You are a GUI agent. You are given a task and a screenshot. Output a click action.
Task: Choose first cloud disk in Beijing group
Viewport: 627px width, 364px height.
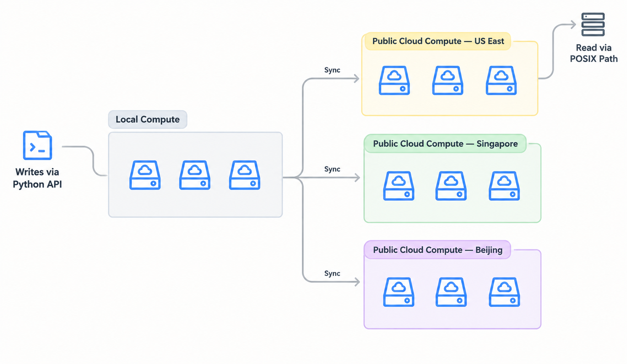pyautogui.click(x=398, y=292)
